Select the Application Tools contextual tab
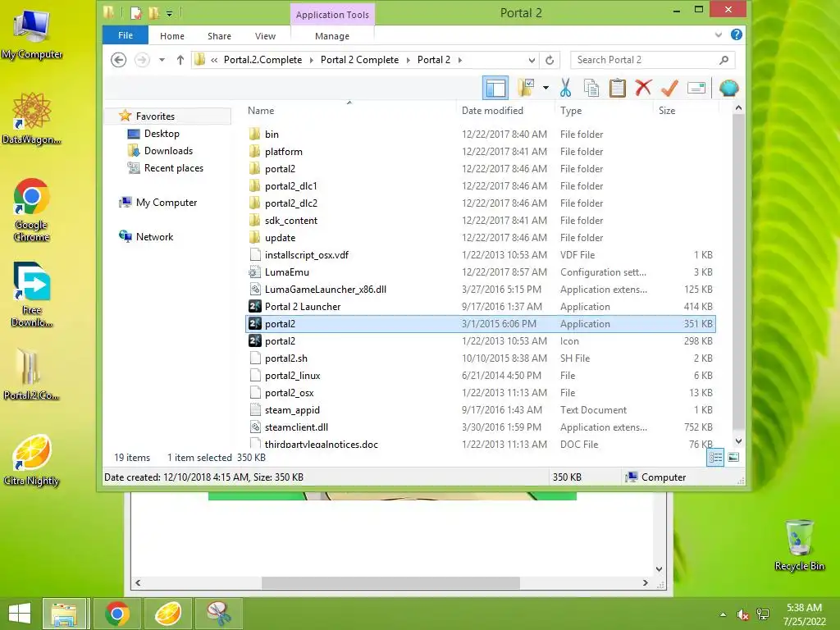This screenshot has height=630, width=840. click(x=332, y=15)
